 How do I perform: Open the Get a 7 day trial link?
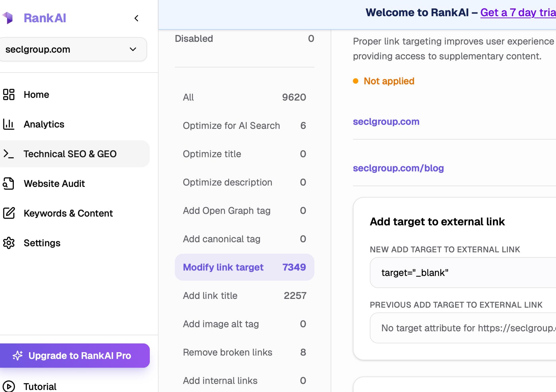pos(518,12)
